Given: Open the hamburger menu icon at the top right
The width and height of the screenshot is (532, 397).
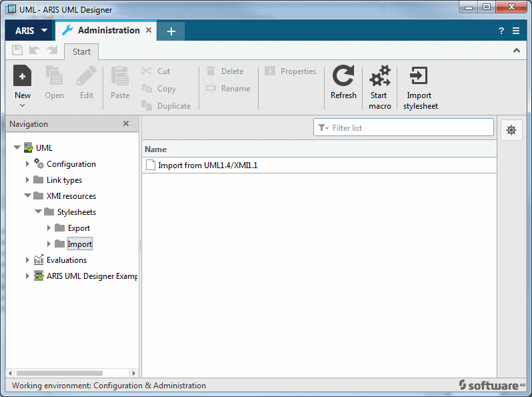Looking at the screenshot, I should pyautogui.click(x=516, y=31).
